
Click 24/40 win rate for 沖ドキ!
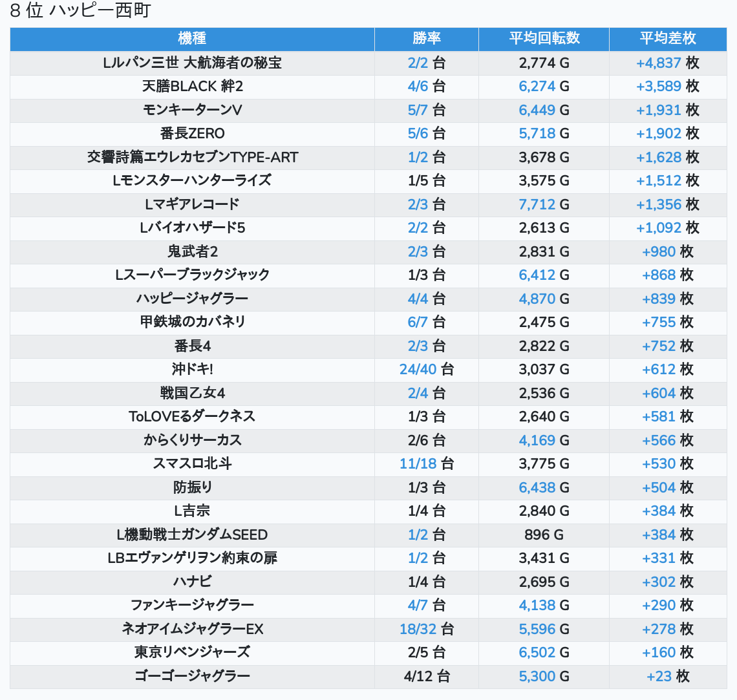coord(418,369)
